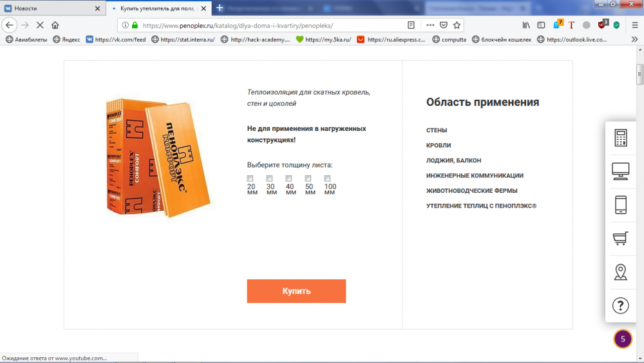Viewport: 644px width, 363px height.
Task: Click the orange Купить button
Action: (x=296, y=291)
